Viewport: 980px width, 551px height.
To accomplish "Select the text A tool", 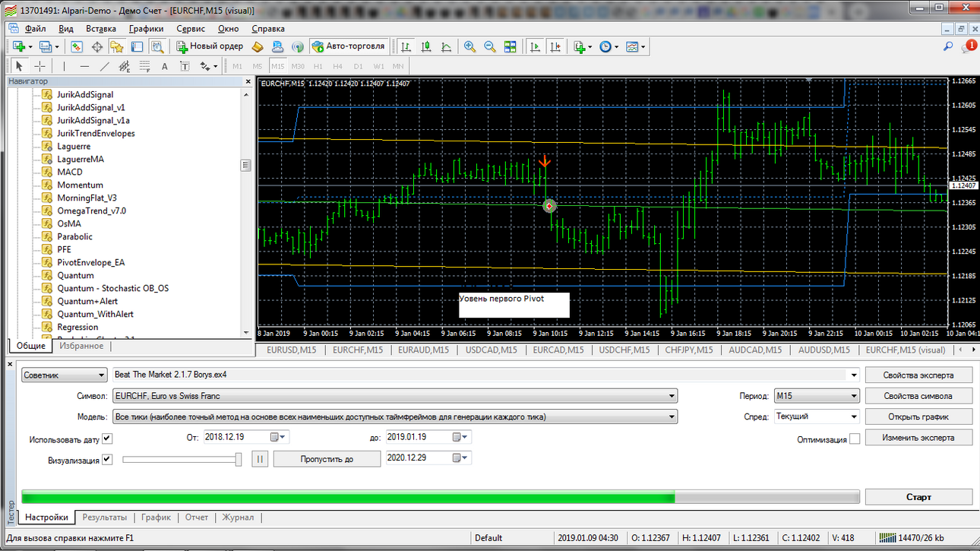I will (x=165, y=66).
